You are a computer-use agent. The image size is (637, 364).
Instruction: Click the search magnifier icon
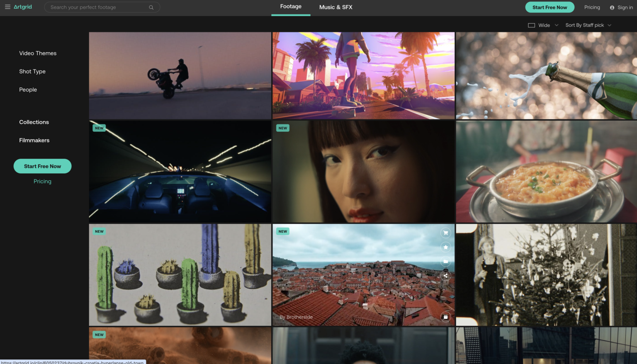[151, 7]
